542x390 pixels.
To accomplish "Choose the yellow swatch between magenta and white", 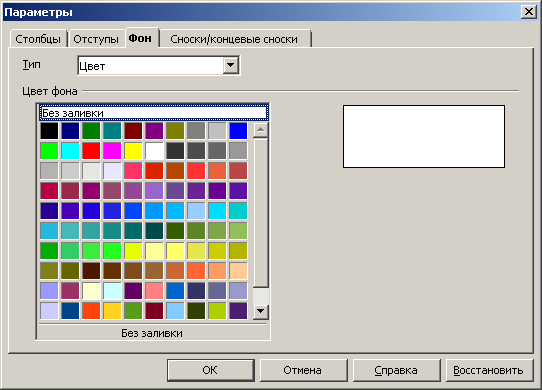I will pyautogui.click(x=133, y=151).
